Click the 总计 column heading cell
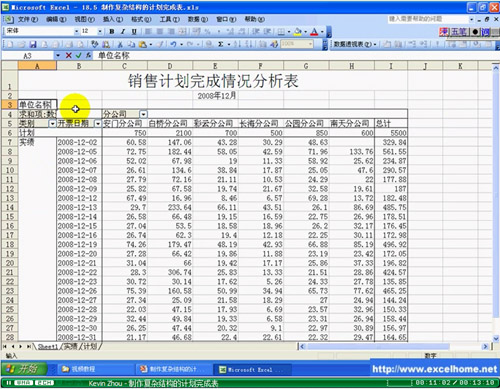 [x=391, y=124]
